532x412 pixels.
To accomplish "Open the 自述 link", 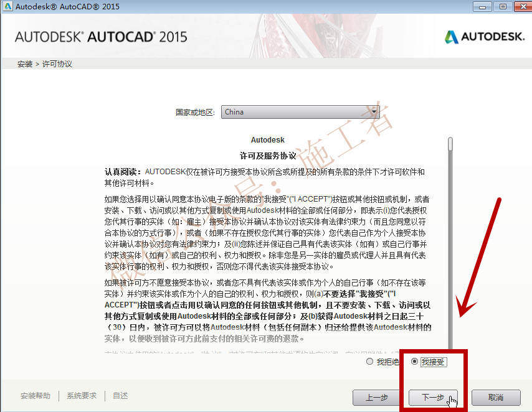I will pyautogui.click(x=120, y=396).
